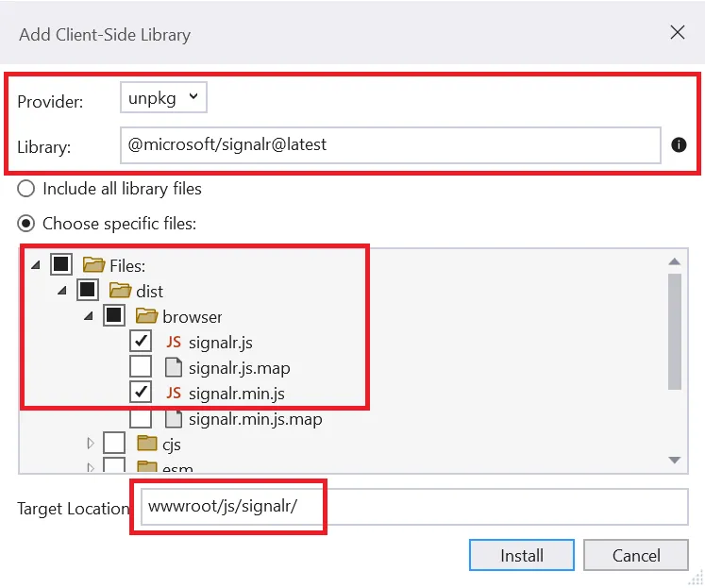Viewport: 705px width, 588px height.
Task: Click the JS icon beside signalr.min.js
Action: (x=174, y=393)
